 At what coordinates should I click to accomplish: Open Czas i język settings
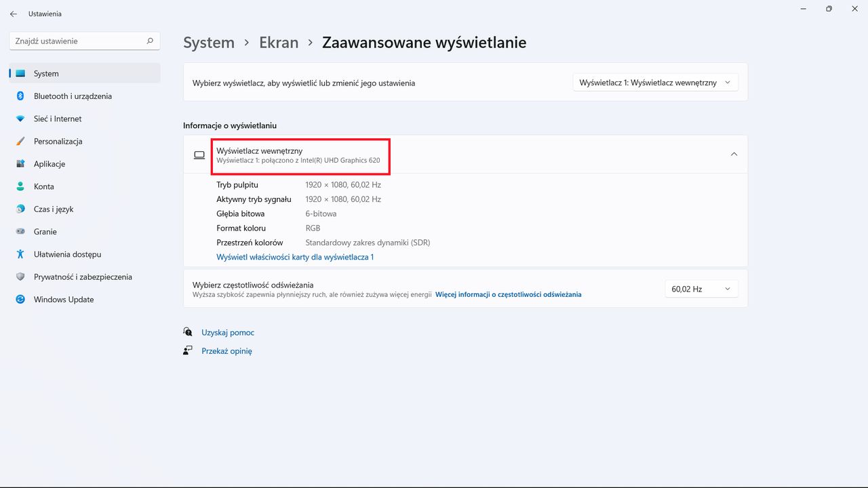pos(53,209)
